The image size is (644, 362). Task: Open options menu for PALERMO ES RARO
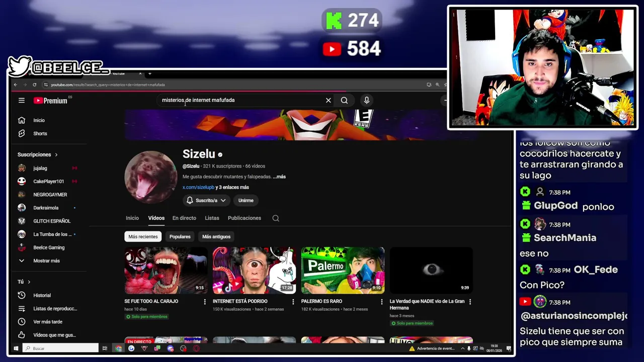click(x=381, y=302)
